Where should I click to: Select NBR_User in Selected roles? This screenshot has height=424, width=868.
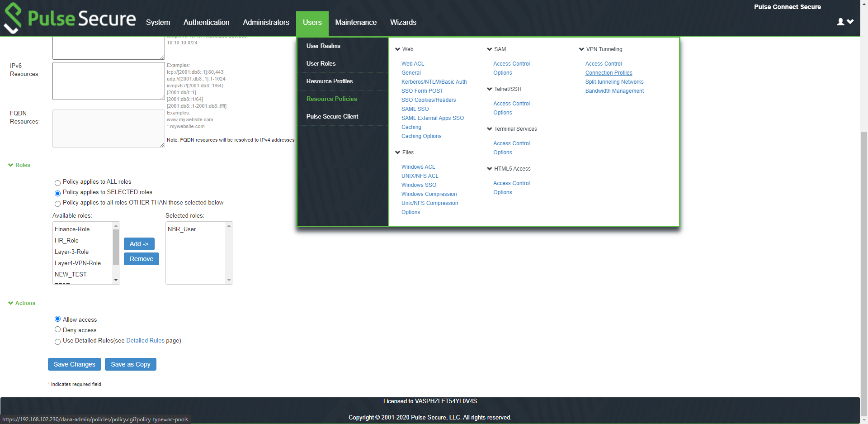coord(195,229)
